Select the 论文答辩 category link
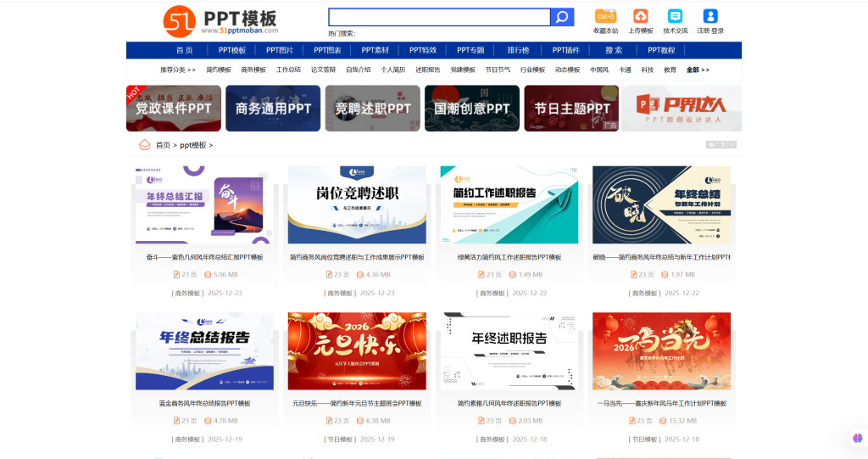Image resolution: width=868 pixels, height=459 pixels. pyautogui.click(x=323, y=70)
